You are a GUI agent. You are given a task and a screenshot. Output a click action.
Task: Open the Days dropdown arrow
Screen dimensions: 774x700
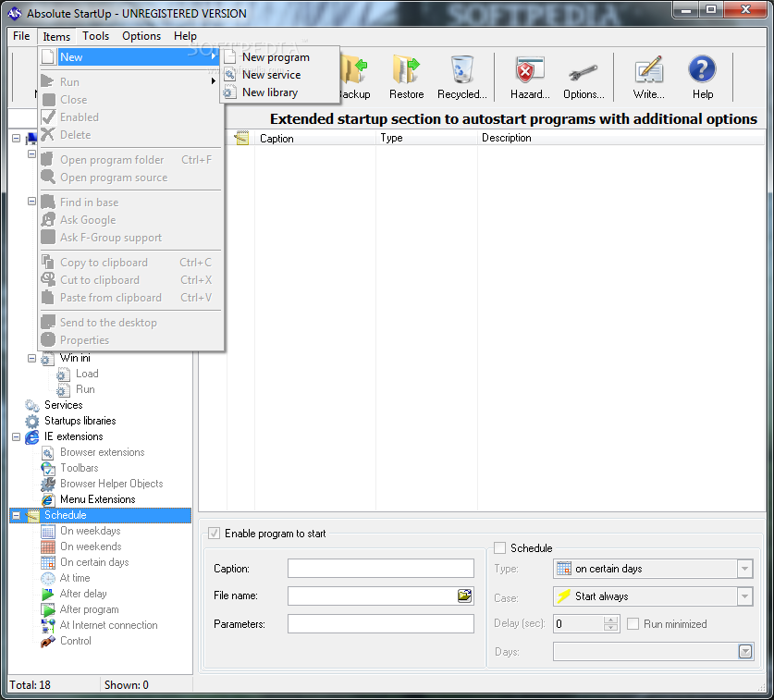click(745, 652)
